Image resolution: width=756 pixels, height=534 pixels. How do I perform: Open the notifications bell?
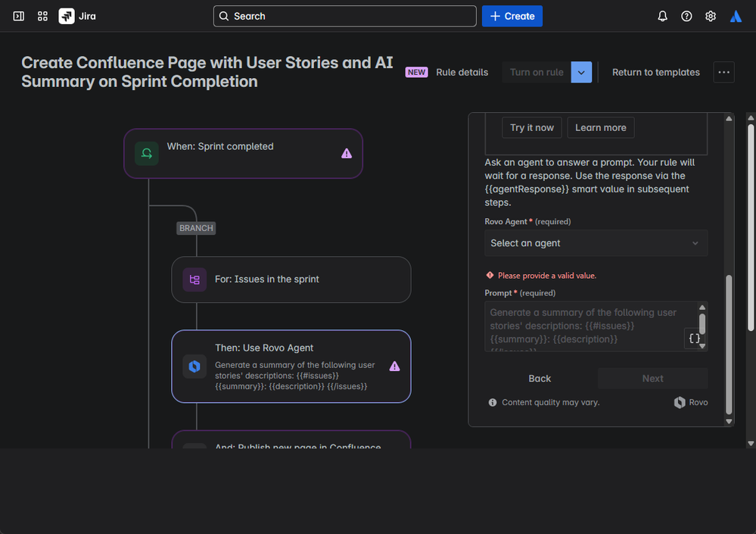662,17
